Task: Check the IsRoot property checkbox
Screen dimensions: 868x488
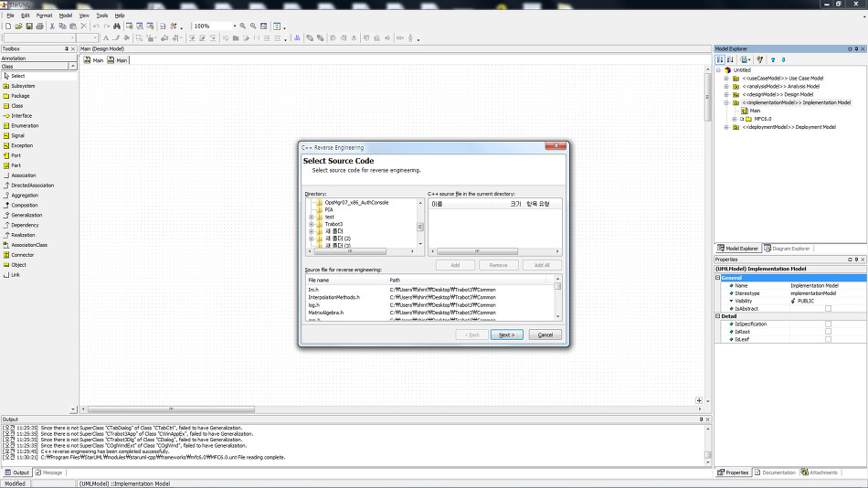Action: point(828,332)
